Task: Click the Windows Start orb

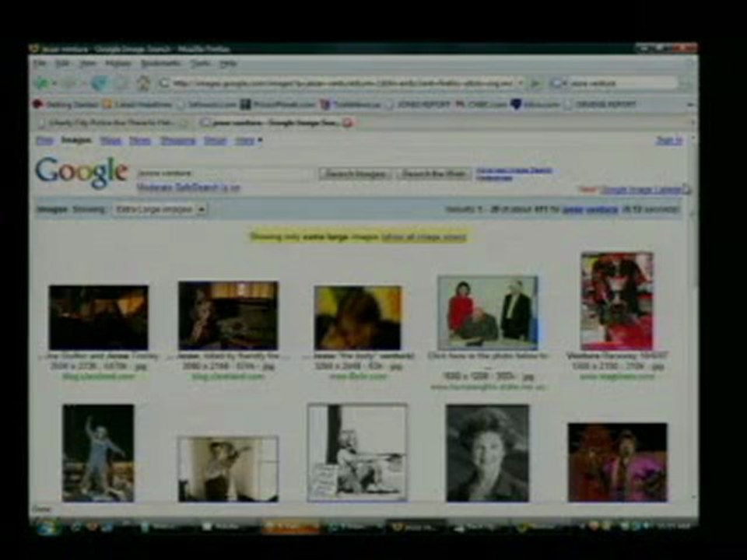Action: coord(47,527)
